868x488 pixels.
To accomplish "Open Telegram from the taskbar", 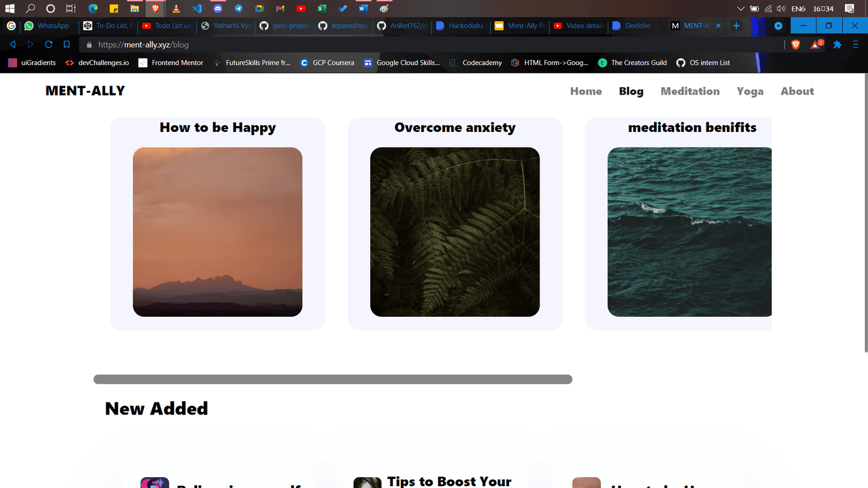I will (239, 8).
